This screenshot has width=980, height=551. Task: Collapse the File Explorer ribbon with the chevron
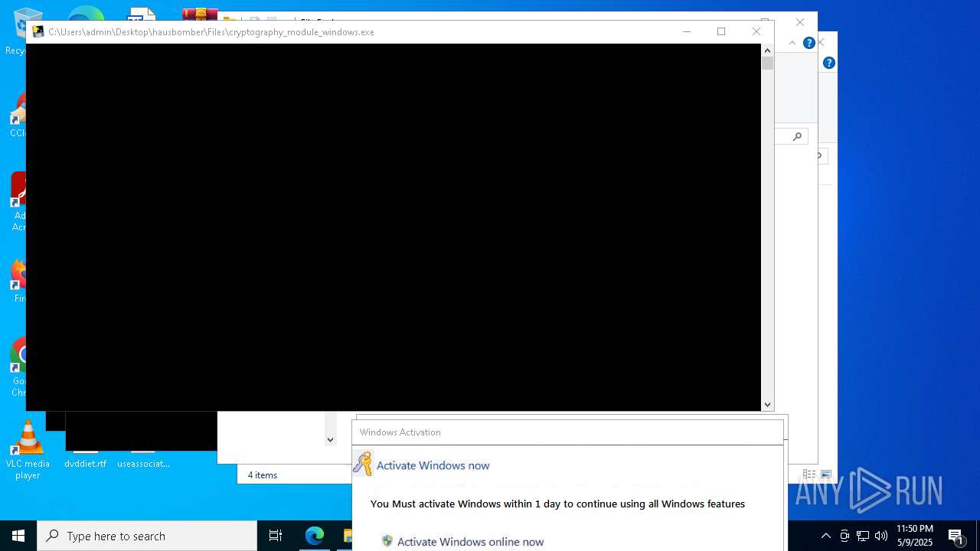[x=792, y=43]
